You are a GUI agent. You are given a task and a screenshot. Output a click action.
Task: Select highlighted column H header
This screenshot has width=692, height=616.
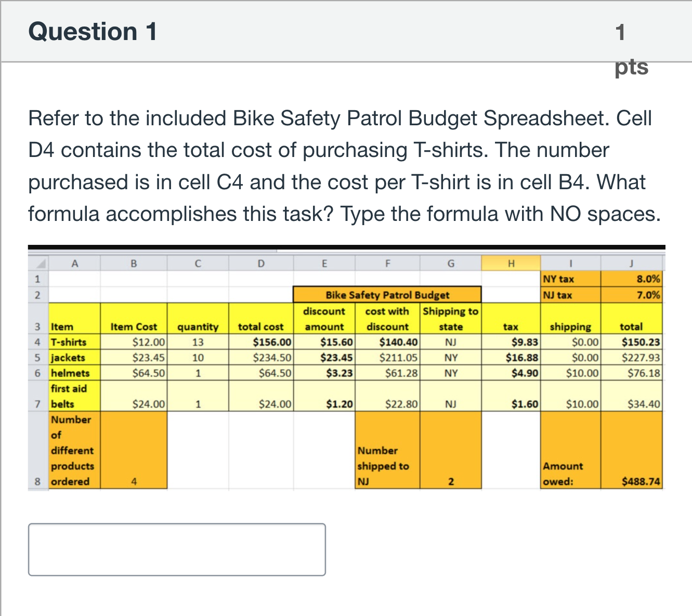[x=511, y=263]
